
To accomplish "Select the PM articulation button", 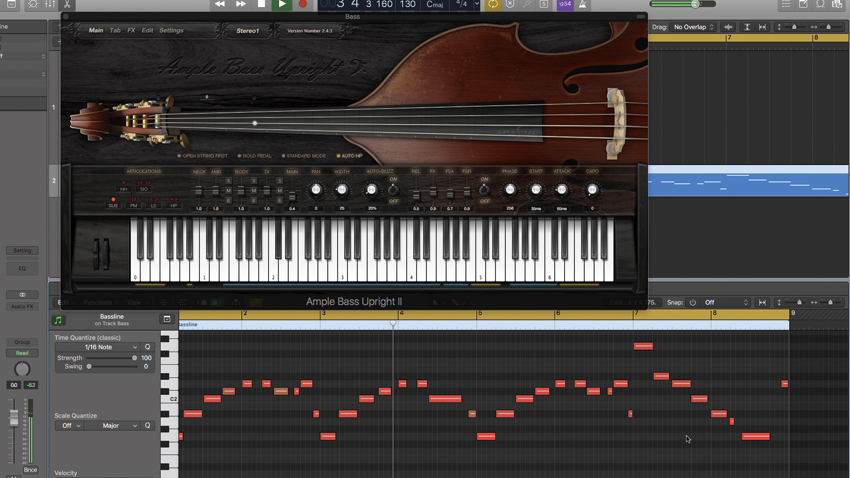I will pos(133,203).
